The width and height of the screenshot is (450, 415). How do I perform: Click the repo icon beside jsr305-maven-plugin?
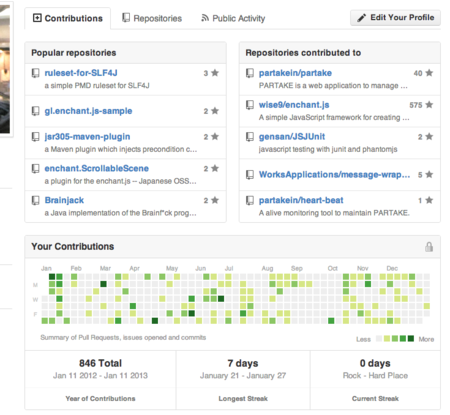point(35,137)
